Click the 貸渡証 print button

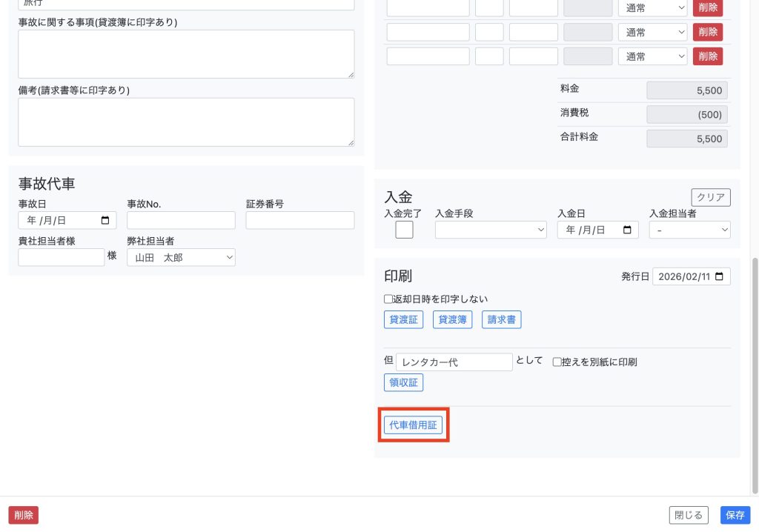pyautogui.click(x=402, y=320)
